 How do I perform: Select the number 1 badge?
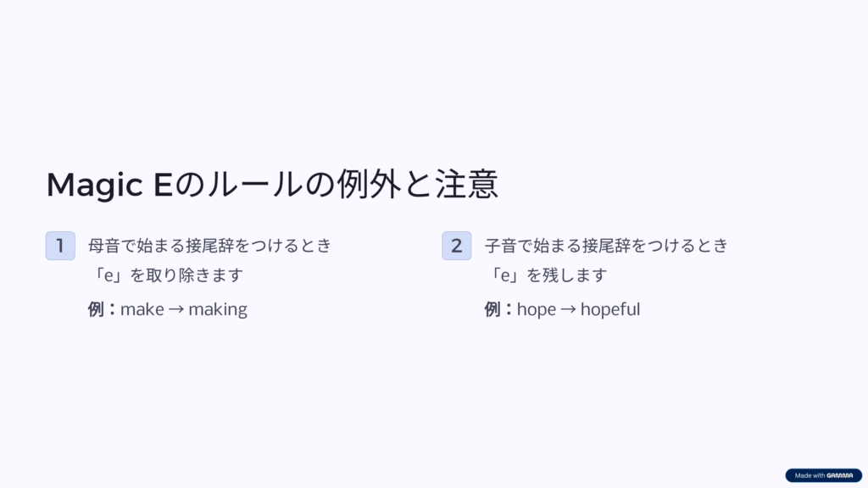tap(60, 246)
